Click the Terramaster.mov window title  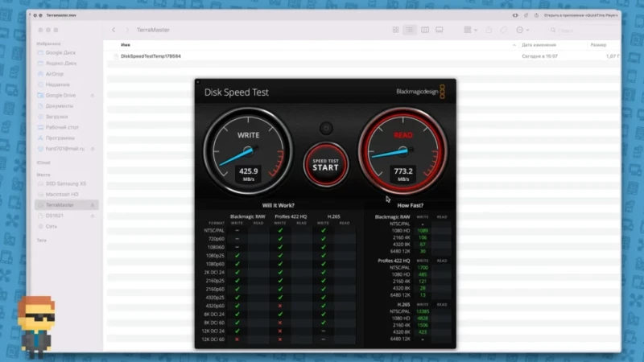(61, 15)
